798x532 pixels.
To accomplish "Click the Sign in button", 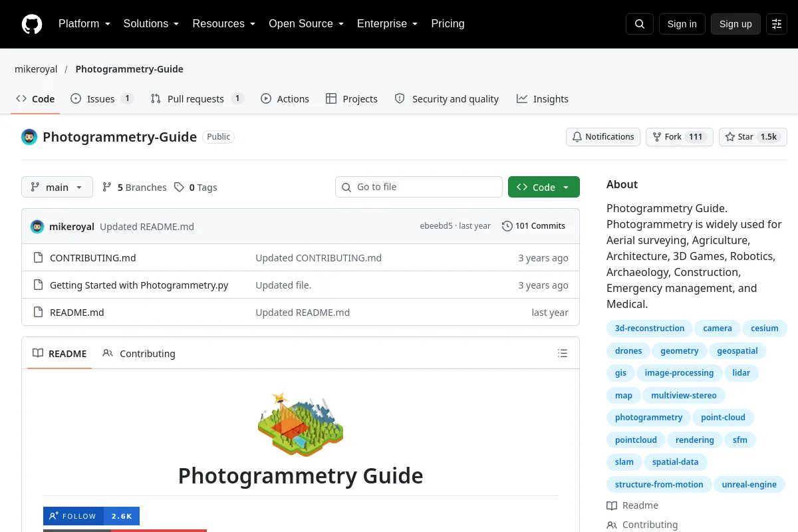I will click(x=682, y=24).
